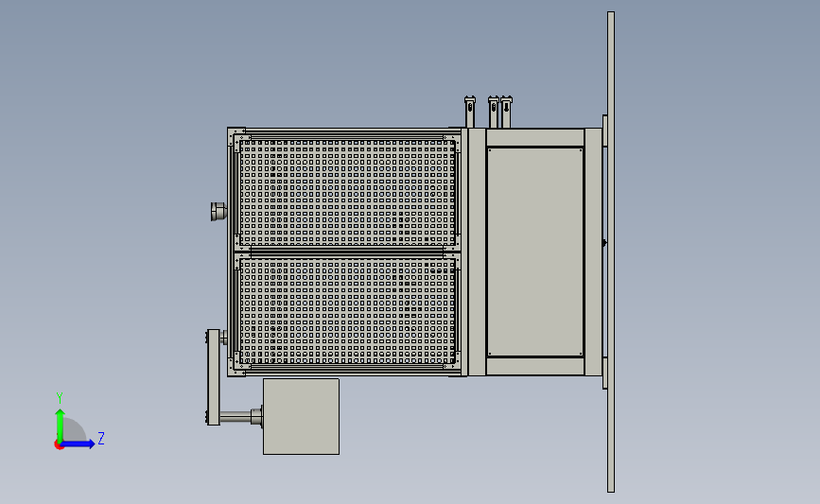The width and height of the screenshot is (820, 504).
Task: Click the green Y axis arrow of the triad
Action: click(x=60, y=425)
